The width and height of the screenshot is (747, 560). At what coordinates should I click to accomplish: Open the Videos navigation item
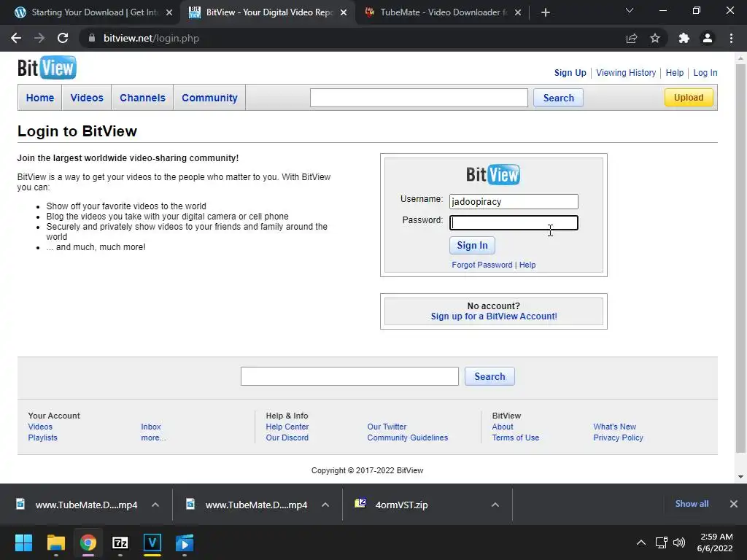87,98
